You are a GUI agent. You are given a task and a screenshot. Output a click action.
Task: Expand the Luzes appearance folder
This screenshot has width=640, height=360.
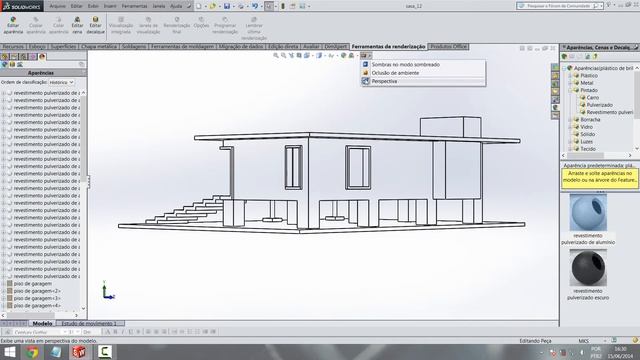[x=570, y=142]
